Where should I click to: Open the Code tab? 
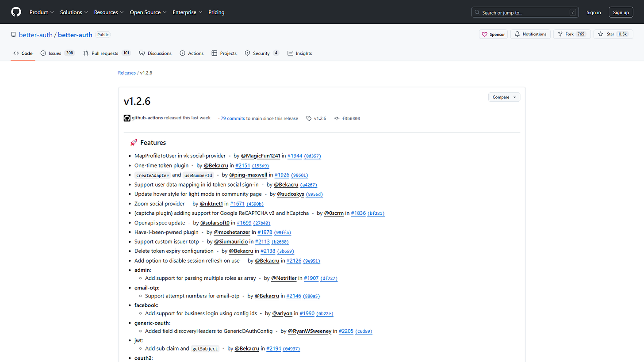(x=23, y=53)
